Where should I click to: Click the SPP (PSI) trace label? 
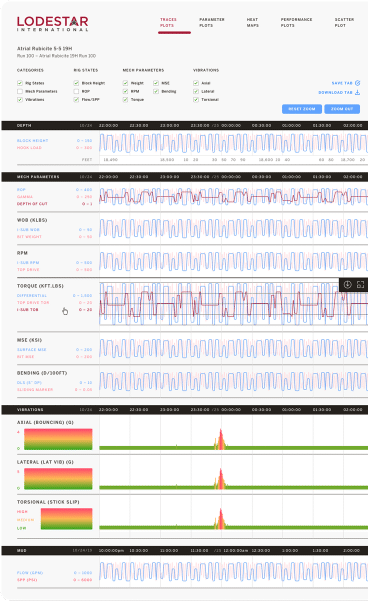[x=27, y=580]
